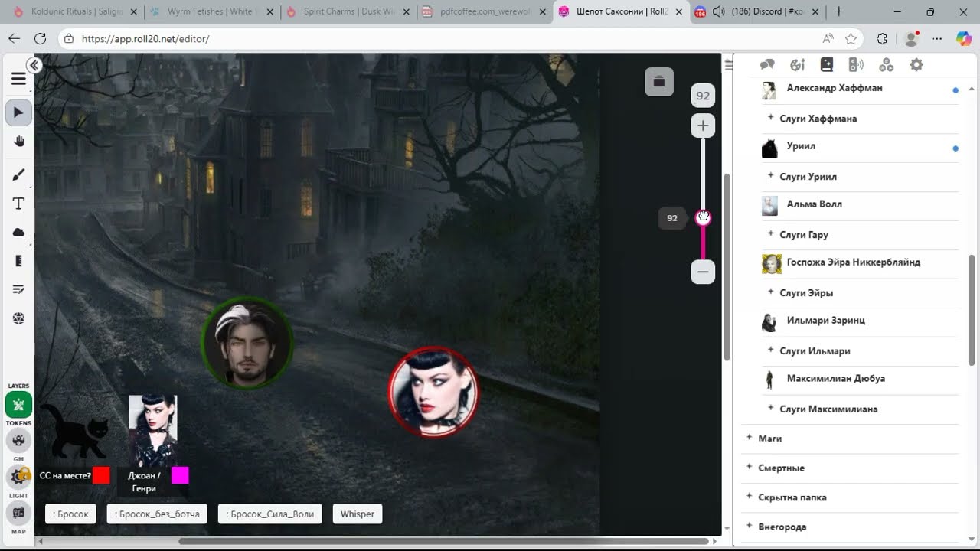Select the bearded man token on map
The height and width of the screenshot is (551, 980).
point(247,343)
